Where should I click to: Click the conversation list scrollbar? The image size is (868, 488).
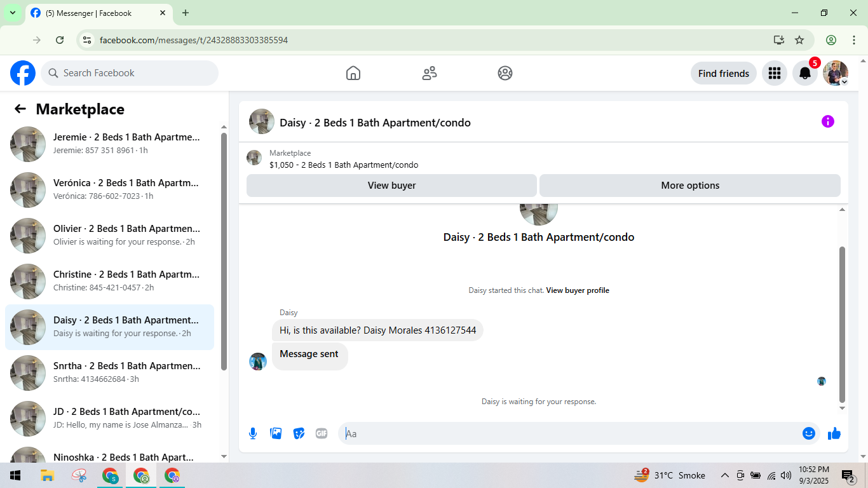224,251
